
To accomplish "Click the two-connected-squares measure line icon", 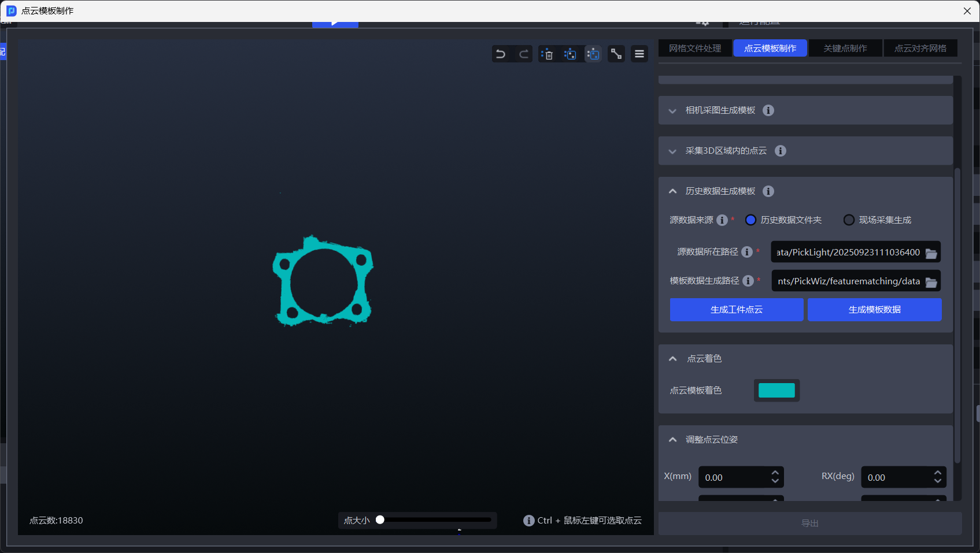I will pos(616,54).
